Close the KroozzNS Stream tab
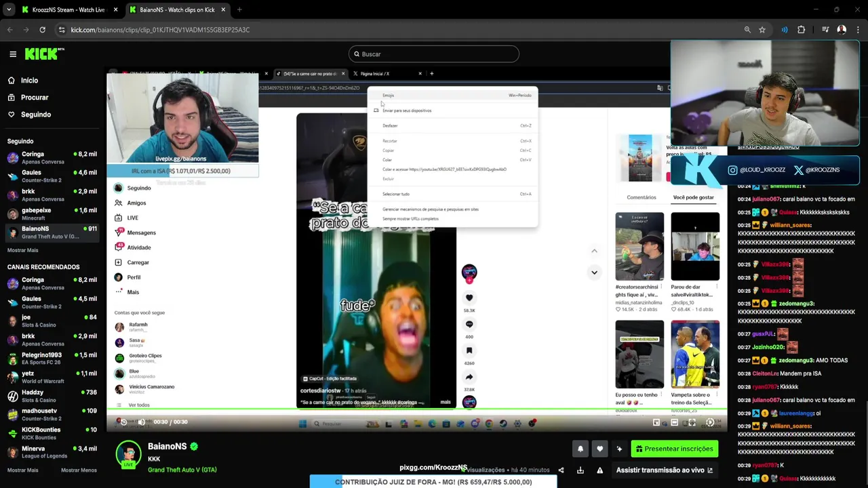Screen dimensions: 868x488 115,9
